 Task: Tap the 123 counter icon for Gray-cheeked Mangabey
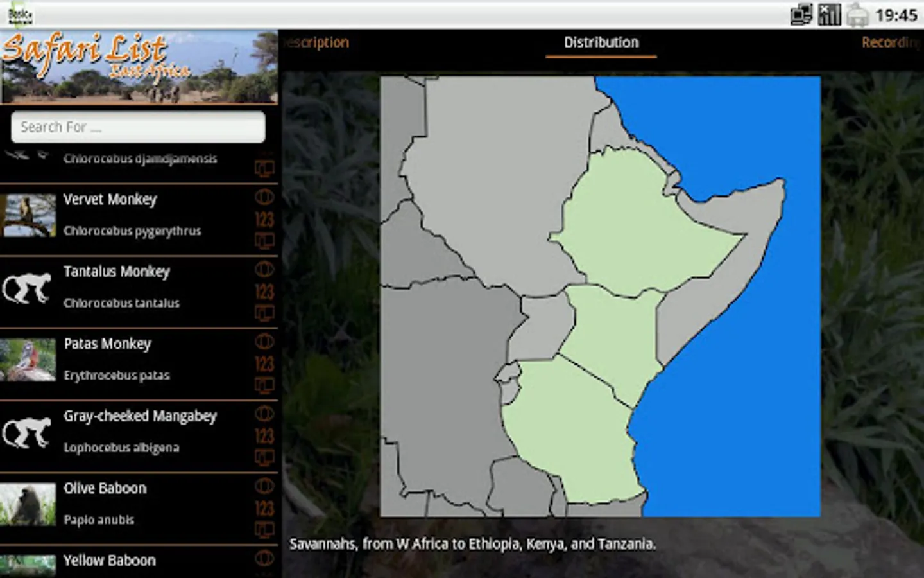pyautogui.click(x=264, y=437)
